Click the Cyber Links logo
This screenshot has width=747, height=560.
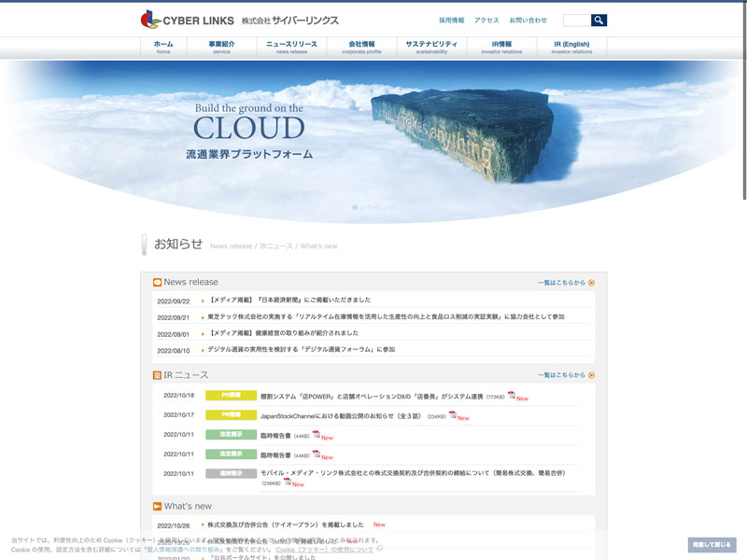click(x=187, y=20)
